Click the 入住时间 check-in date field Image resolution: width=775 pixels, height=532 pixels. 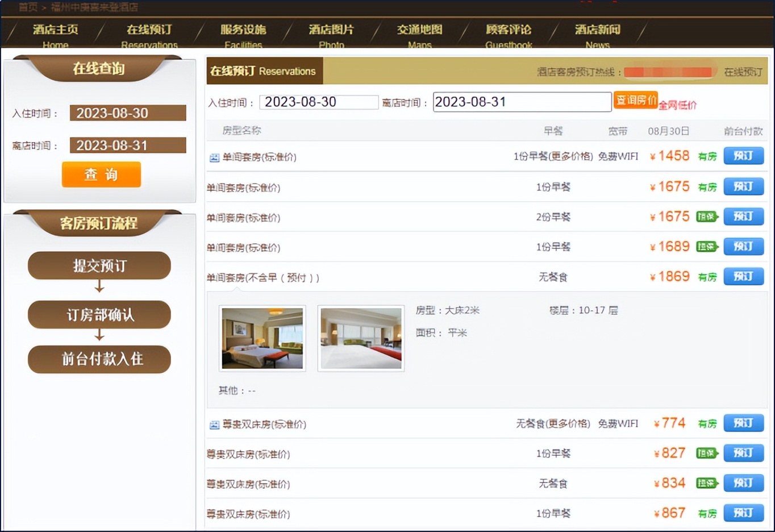(x=318, y=102)
